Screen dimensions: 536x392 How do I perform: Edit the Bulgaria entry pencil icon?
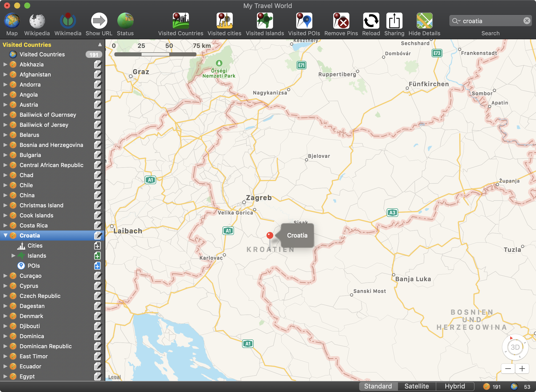point(98,155)
